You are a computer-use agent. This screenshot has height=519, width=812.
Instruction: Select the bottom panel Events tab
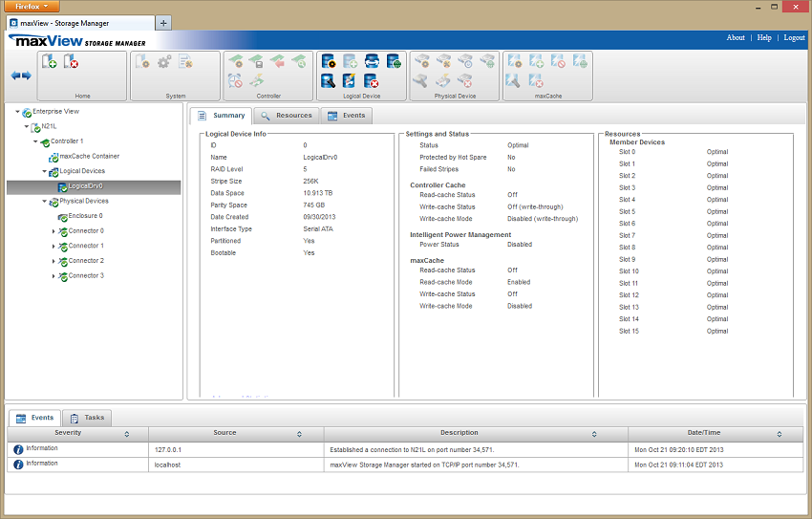click(34, 418)
